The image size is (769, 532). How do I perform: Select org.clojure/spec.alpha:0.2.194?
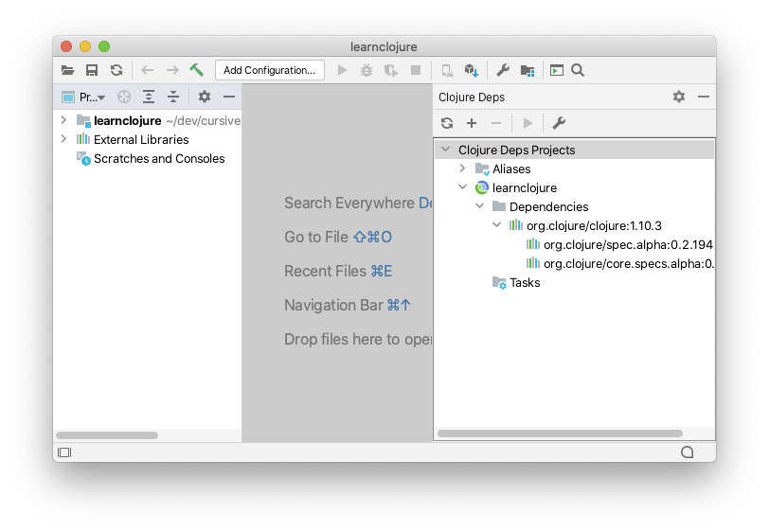pyautogui.click(x=628, y=244)
